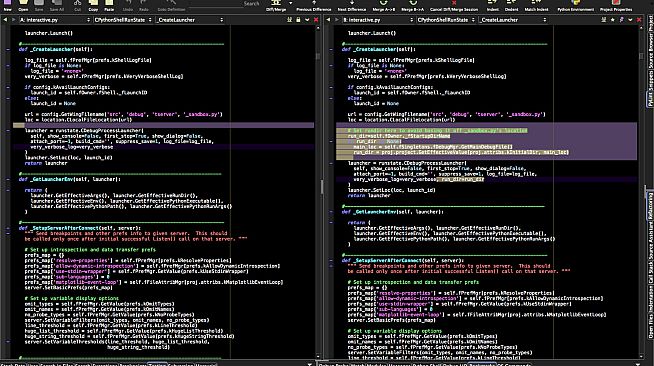Click the Save toolbar icon
654x366 pixels.
[x=39, y=5]
